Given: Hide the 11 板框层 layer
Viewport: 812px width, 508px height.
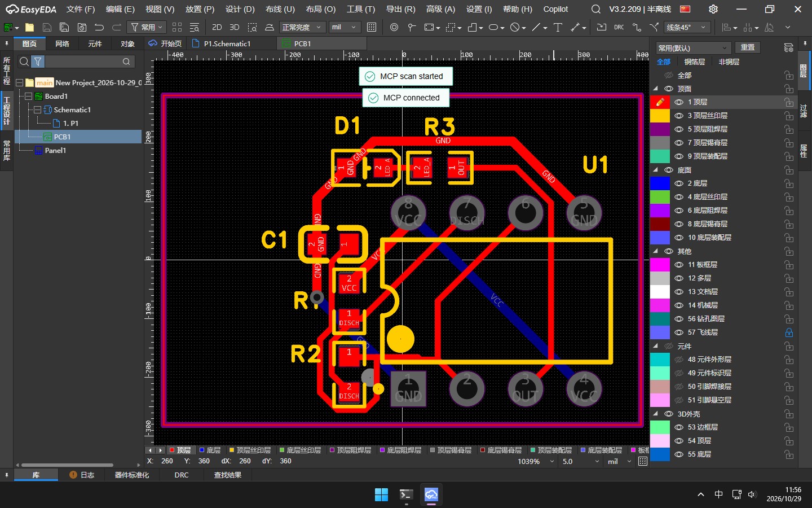Looking at the screenshot, I should [679, 265].
